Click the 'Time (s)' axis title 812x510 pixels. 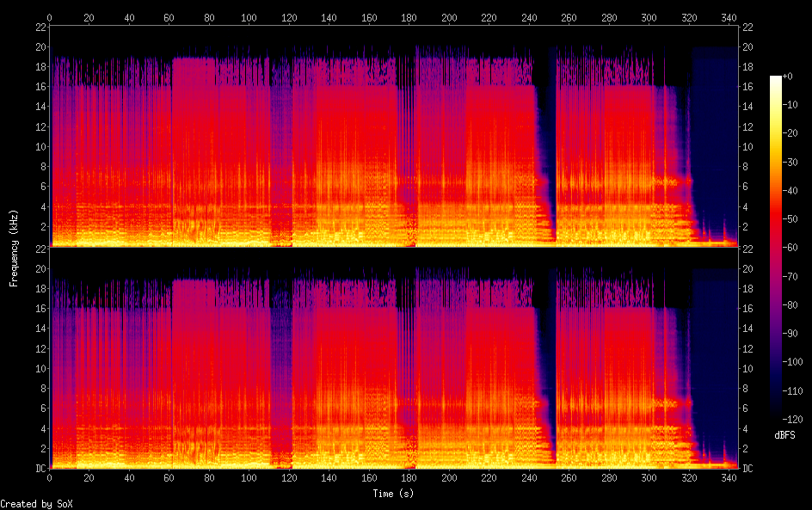pos(393,494)
